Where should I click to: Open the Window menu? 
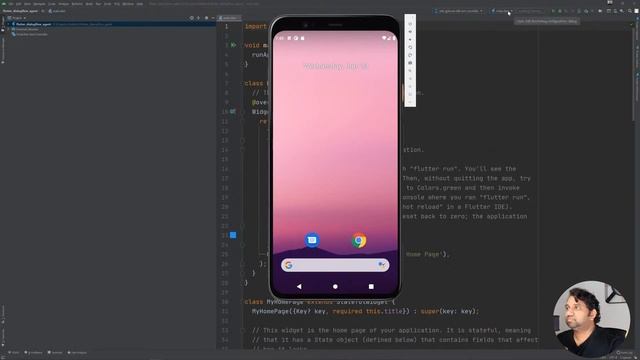point(128,4)
